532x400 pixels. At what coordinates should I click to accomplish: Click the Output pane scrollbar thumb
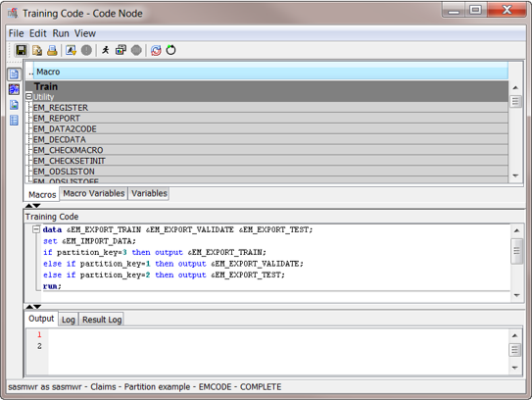point(514,350)
